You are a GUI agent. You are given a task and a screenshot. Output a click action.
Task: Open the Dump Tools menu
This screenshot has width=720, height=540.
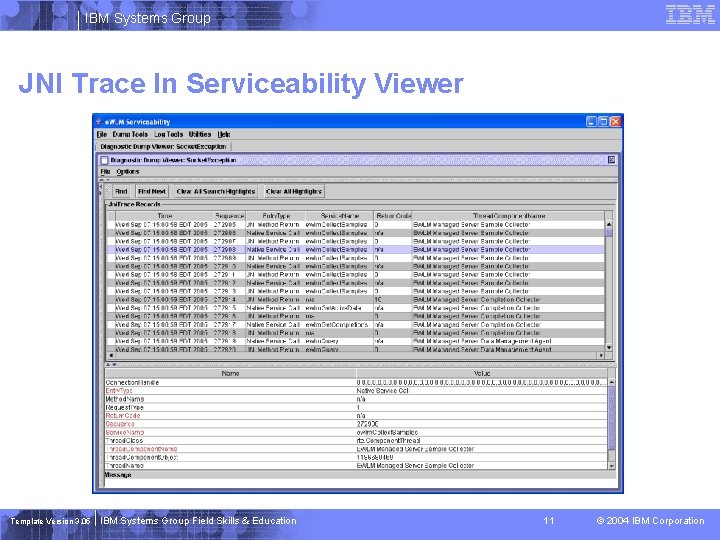point(130,134)
